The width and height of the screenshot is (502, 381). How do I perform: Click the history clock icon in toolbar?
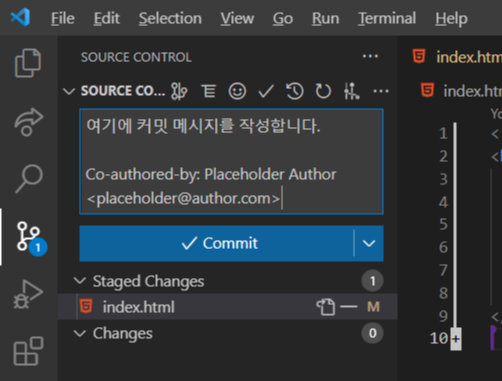(295, 91)
